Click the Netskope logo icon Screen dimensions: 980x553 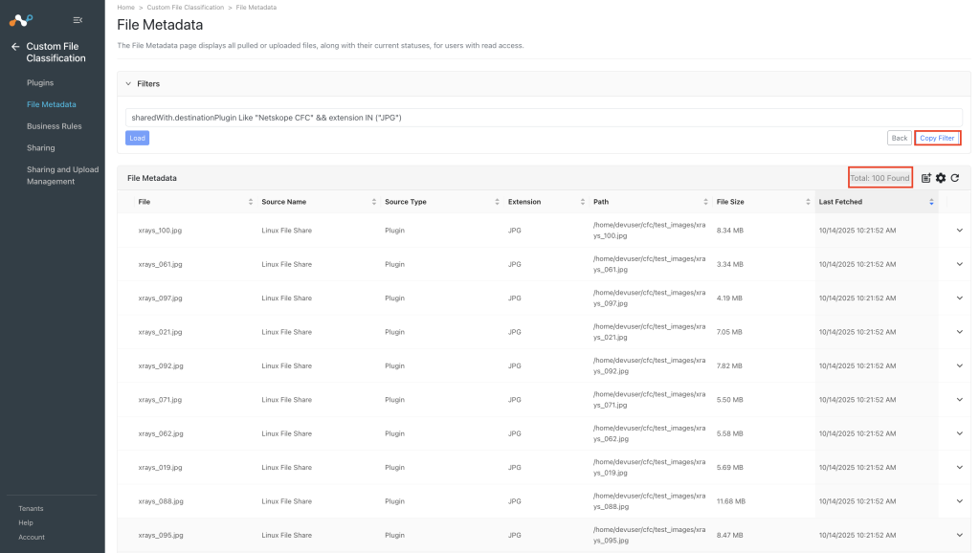(21, 21)
